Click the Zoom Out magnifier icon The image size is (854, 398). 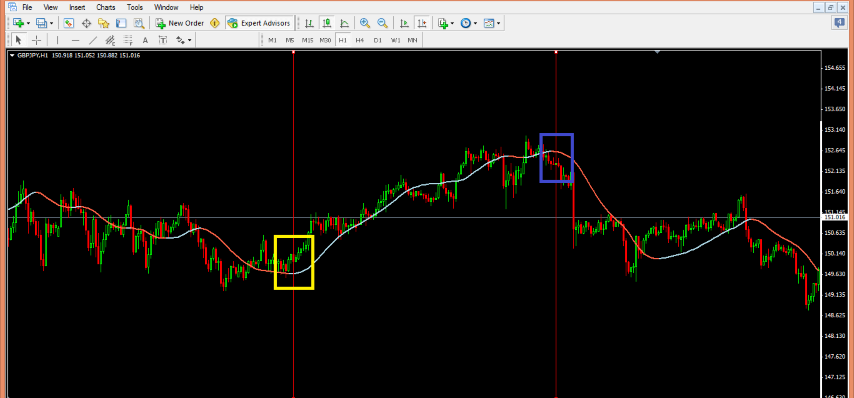point(382,23)
